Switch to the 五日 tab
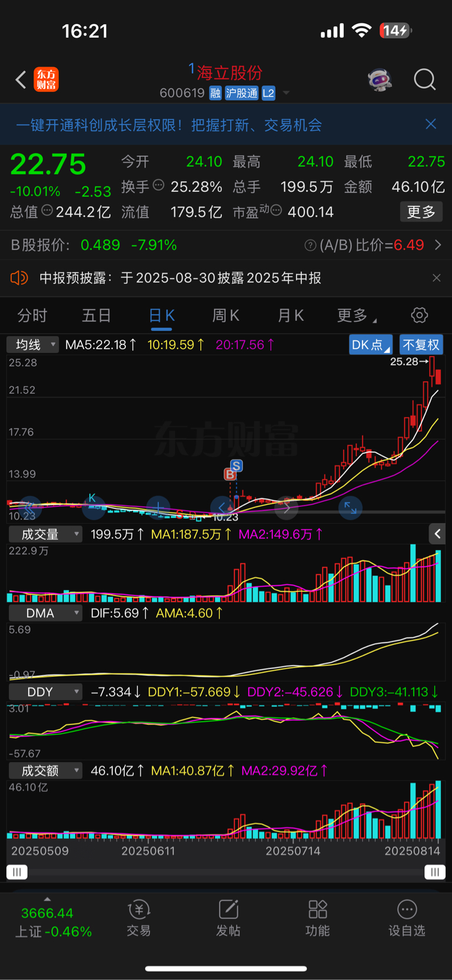452x980 pixels. coord(97,316)
